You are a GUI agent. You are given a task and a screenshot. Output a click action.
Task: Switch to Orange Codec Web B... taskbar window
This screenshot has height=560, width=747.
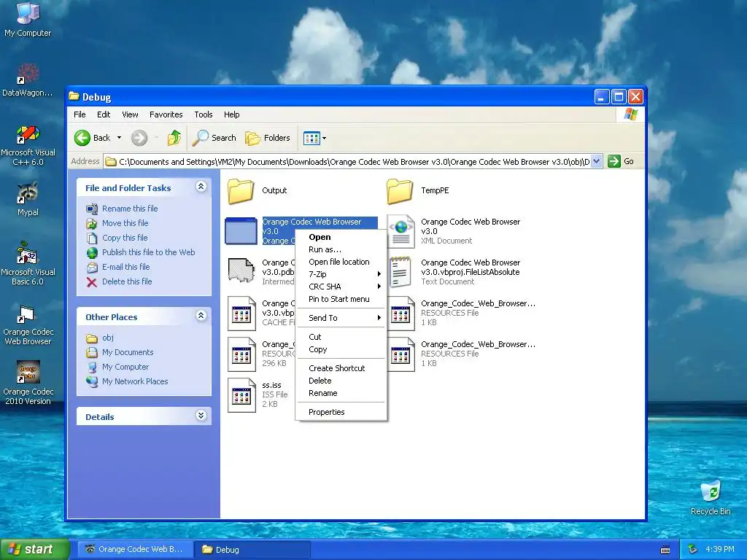(134, 550)
